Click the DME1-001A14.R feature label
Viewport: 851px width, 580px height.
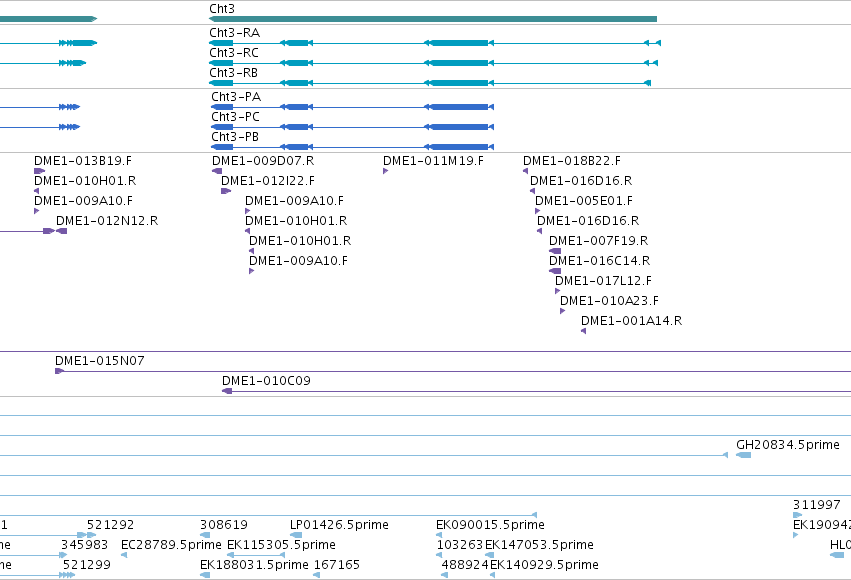pyautogui.click(x=632, y=322)
